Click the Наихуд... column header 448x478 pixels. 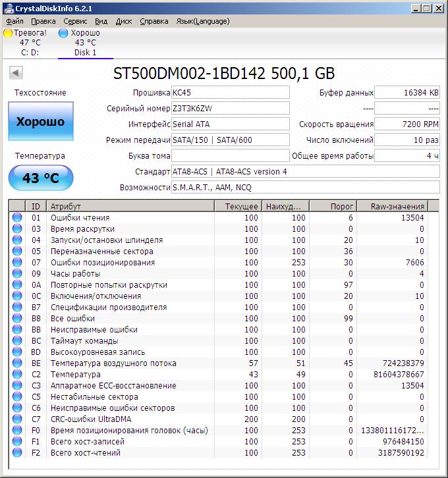coord(286,206)
